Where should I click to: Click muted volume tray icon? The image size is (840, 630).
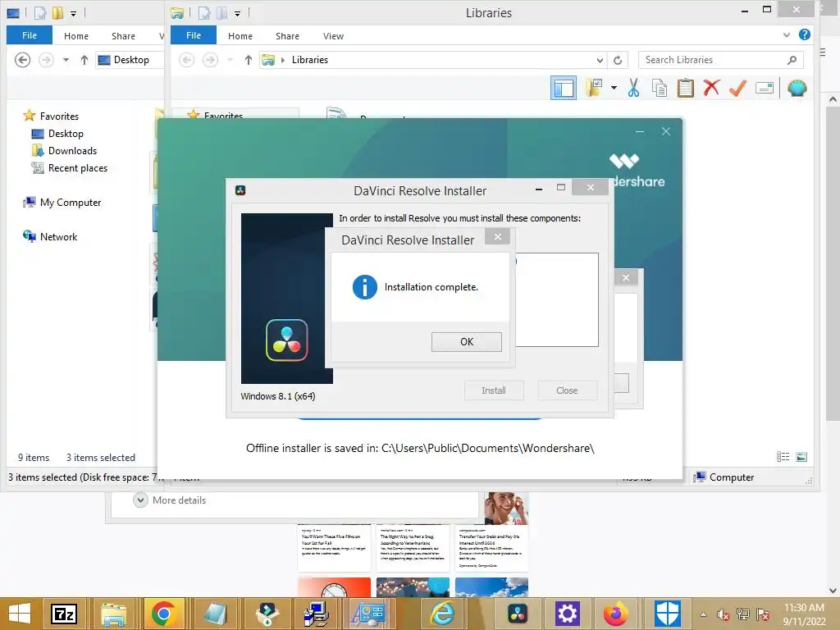[x=724, y=614]
